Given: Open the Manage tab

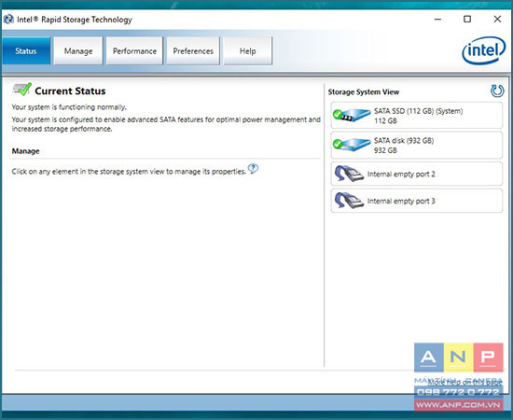Looking at the screenshot, I should click(x=78, y=51).
